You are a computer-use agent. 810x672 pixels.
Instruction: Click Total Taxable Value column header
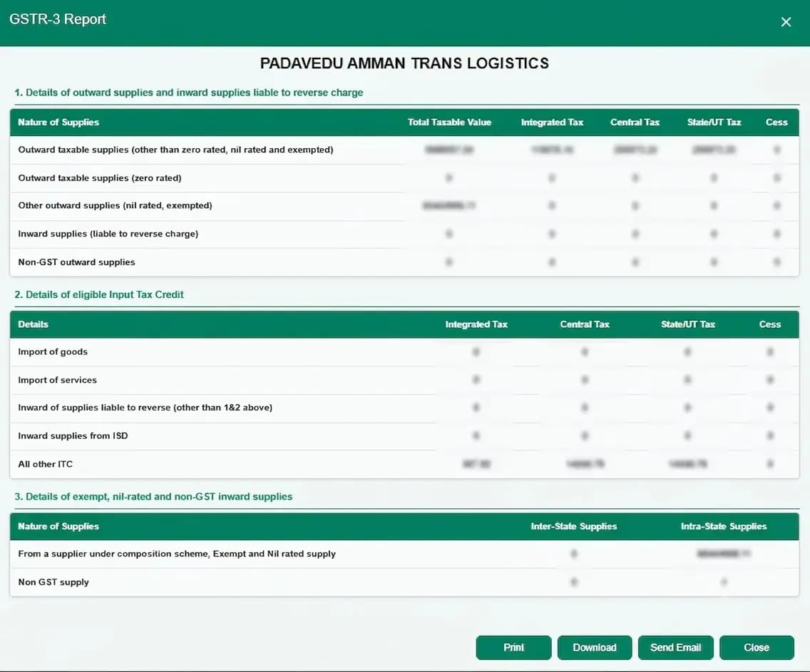pos(449,123)
